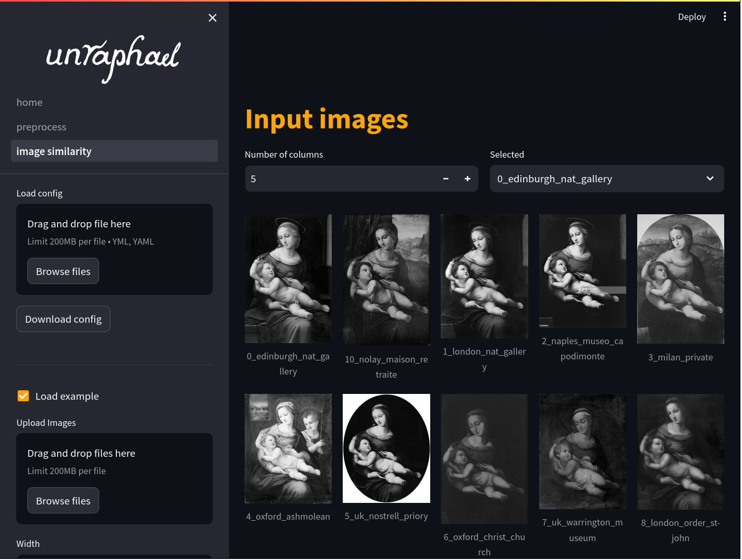Browse files under Load config
The image size is (742, 560).
63,272
